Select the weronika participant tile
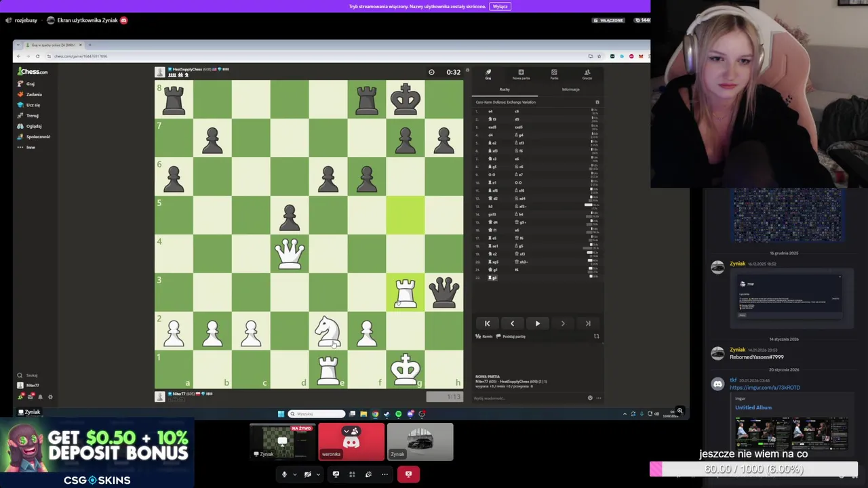This screenshot has height=488, width=868. point(351,442)
